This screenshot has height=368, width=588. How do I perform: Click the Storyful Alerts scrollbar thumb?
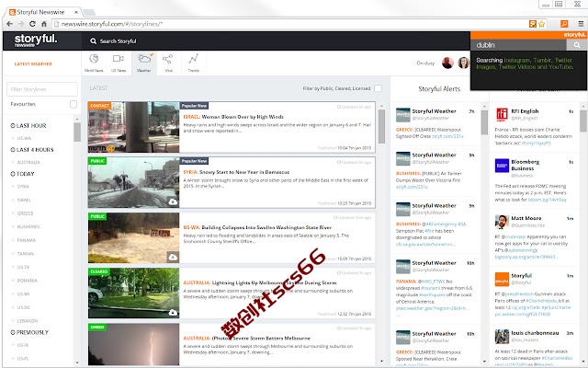[x=484, y=122]
